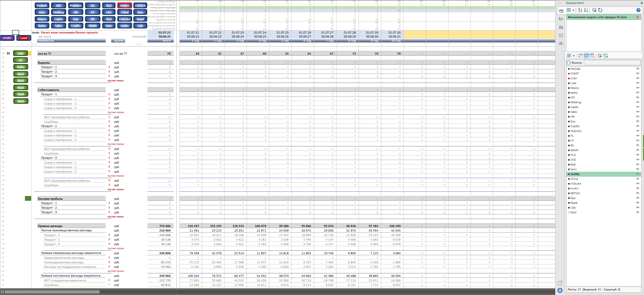Select the MAIN sheet in list
The image size is (644, 295).
click(574, 150)
